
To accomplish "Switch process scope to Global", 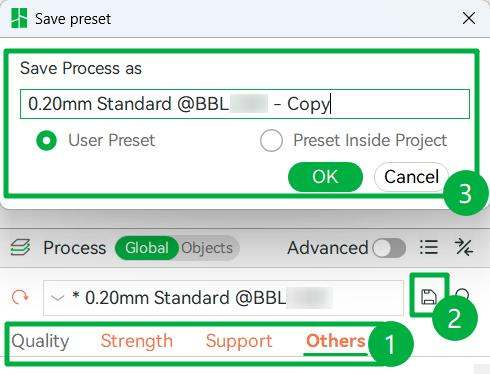I will (x=147, y=248).
